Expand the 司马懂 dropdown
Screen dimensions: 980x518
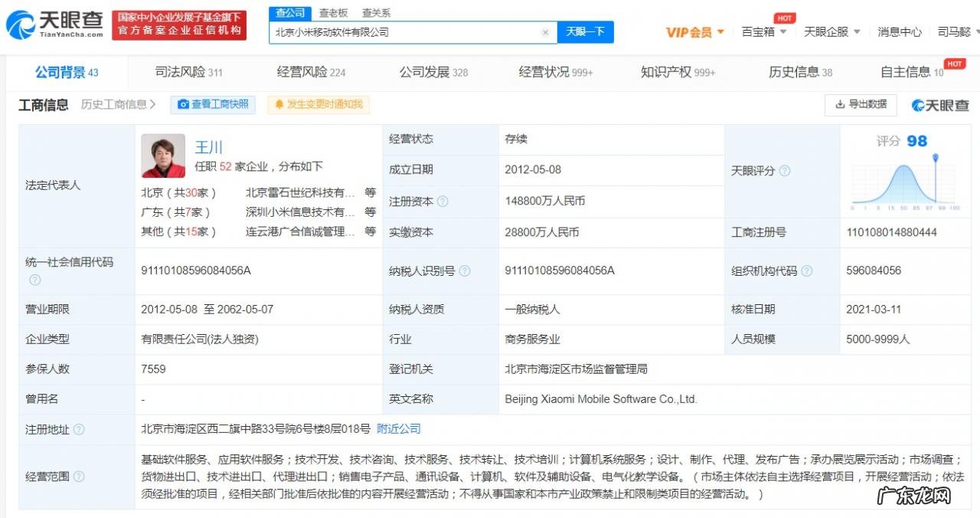pos(953,32)
